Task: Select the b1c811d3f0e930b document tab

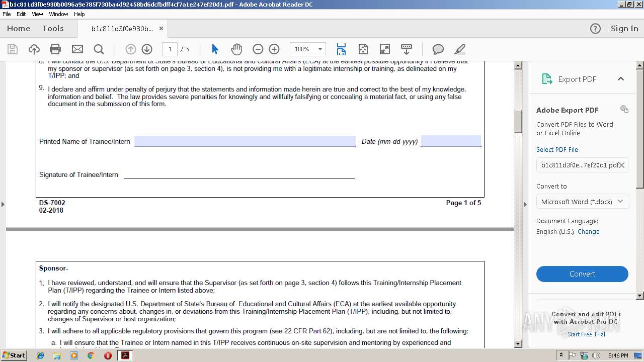Action: [122, 29]
